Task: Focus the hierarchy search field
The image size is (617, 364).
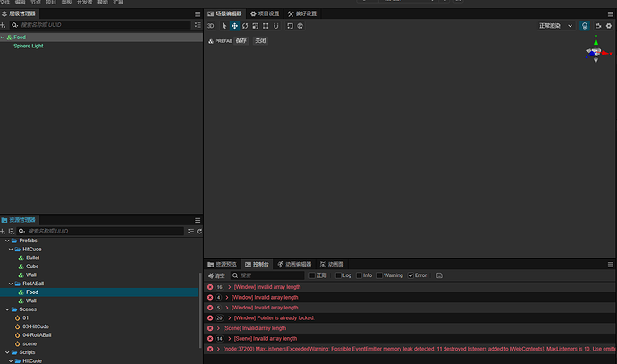Action: tap(100, 25)
